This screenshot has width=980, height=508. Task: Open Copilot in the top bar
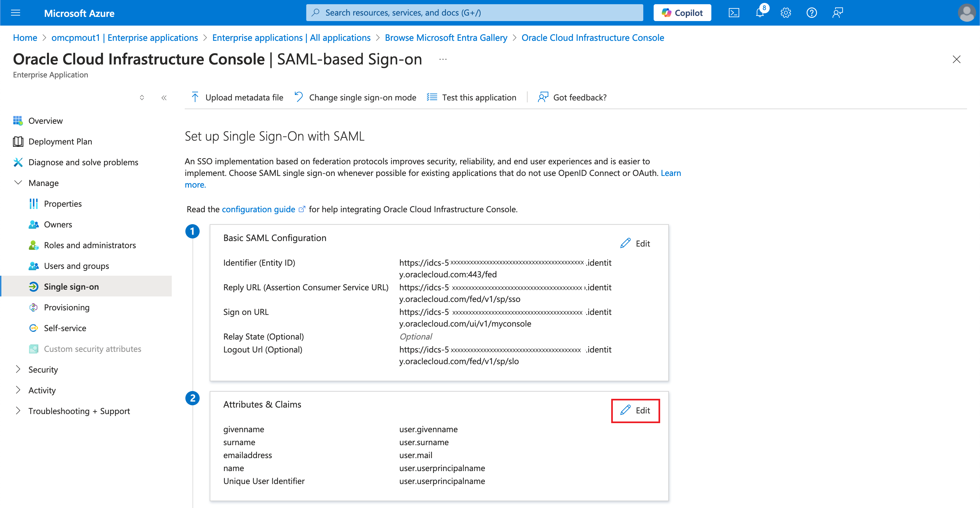pos(682,13)
